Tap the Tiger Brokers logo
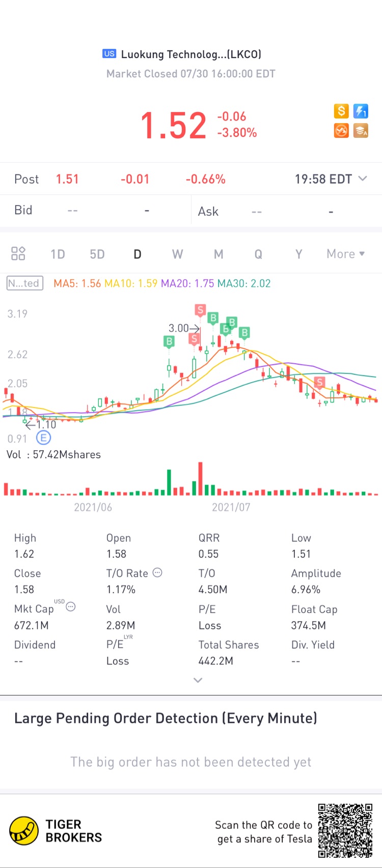 click(56, 831)
